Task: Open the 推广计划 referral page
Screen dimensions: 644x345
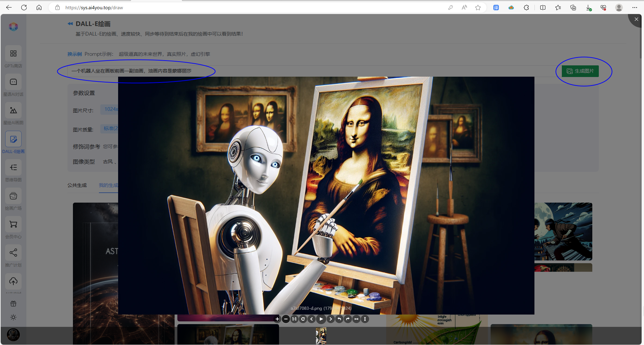Action: (13, 256)
